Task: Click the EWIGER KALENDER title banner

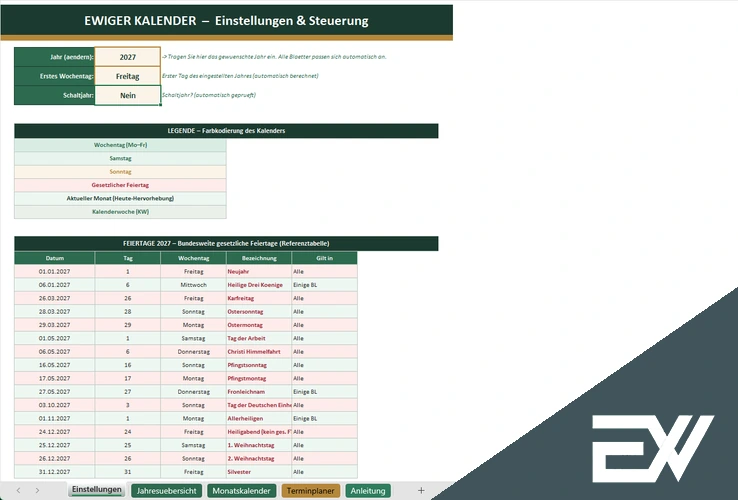Action: coord(226,20)
